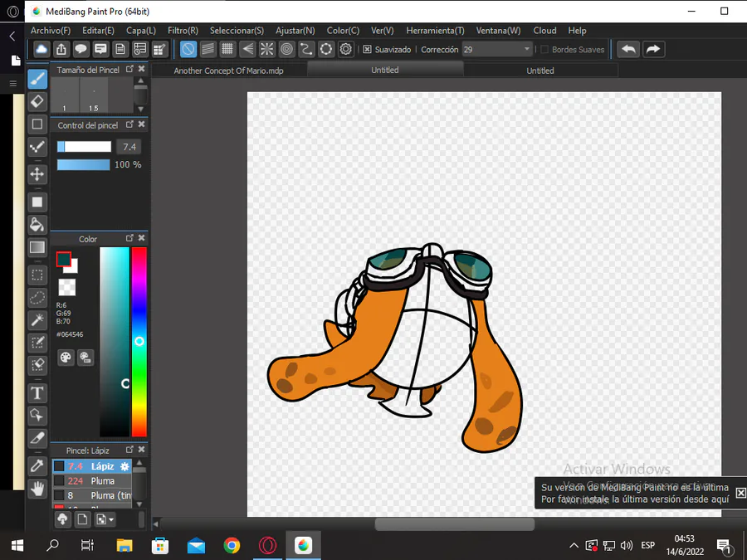The image size is (747, 560).
Task: Click the brush size slider
Action: (85, 147)
